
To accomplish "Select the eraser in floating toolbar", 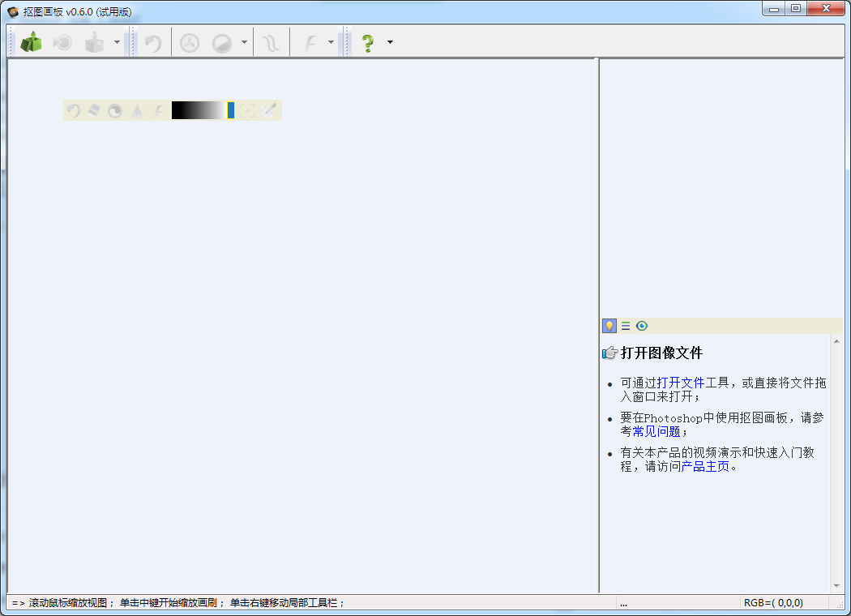I will [94, 111].
